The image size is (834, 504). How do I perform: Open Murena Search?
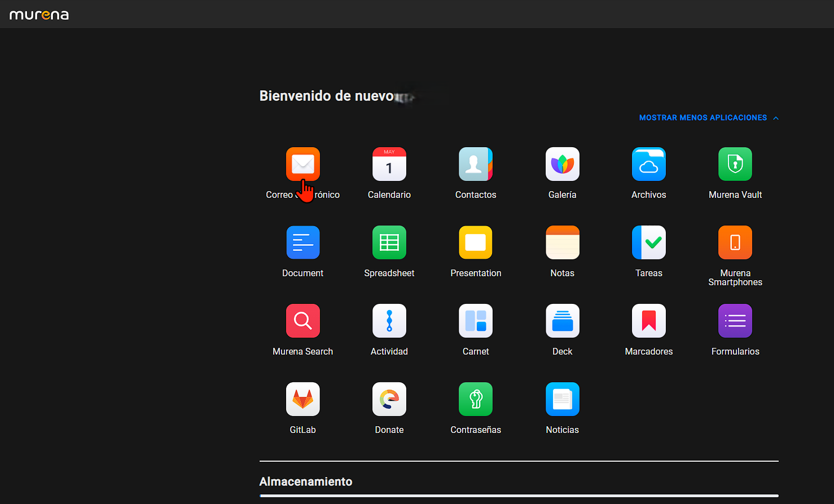[x=302, y=321]
